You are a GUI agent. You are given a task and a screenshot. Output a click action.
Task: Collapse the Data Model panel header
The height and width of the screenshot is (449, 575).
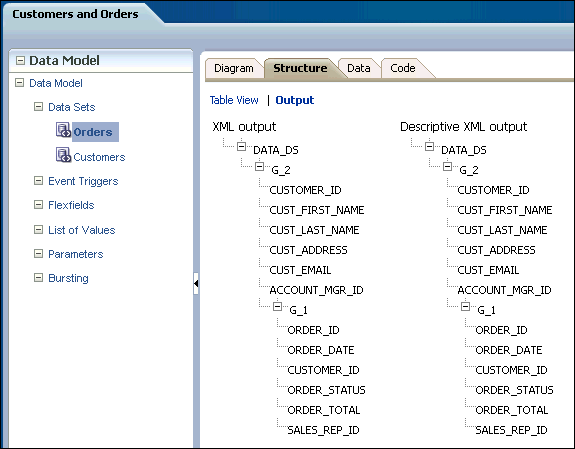21,61
